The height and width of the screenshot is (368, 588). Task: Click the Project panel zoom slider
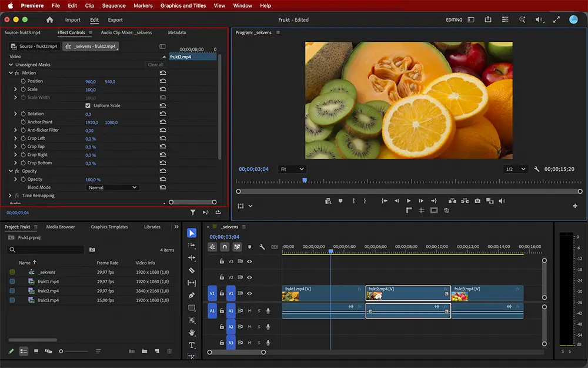(75, 352)
